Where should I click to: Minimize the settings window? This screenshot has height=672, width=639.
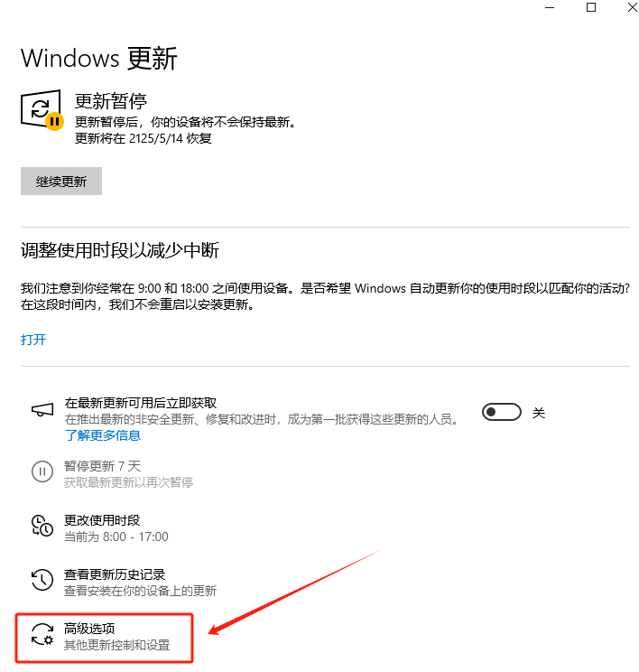pos(550,7)
